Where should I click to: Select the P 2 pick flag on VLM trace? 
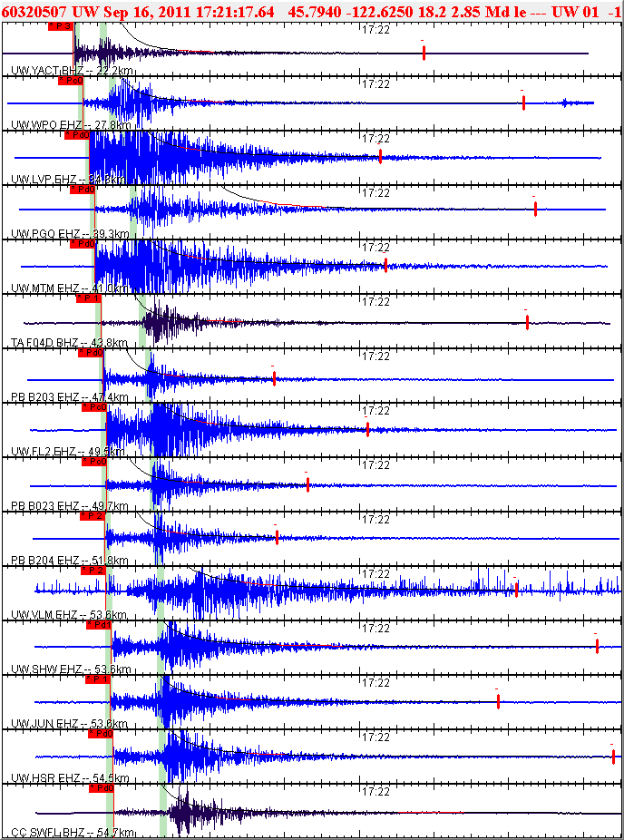(93, 571)
